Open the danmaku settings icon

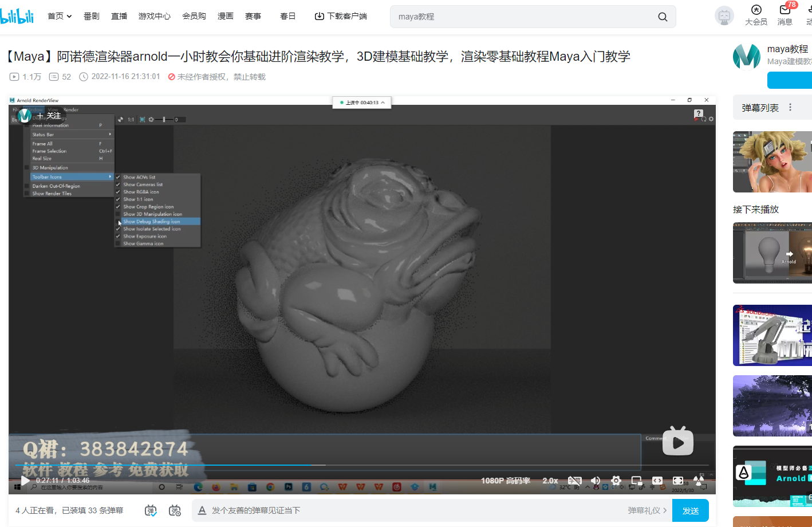click(x=175, y=510)
